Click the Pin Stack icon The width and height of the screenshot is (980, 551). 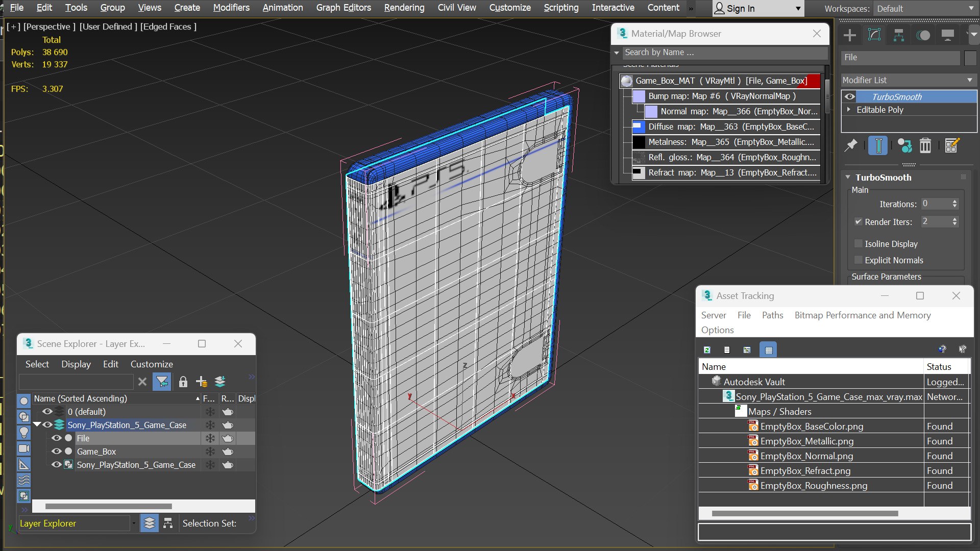[851, 146]
